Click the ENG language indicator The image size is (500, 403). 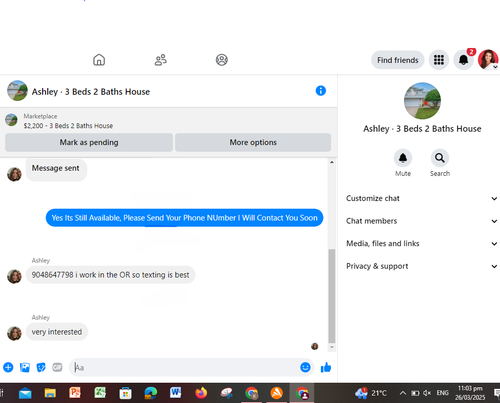click(x=443, y=393)
